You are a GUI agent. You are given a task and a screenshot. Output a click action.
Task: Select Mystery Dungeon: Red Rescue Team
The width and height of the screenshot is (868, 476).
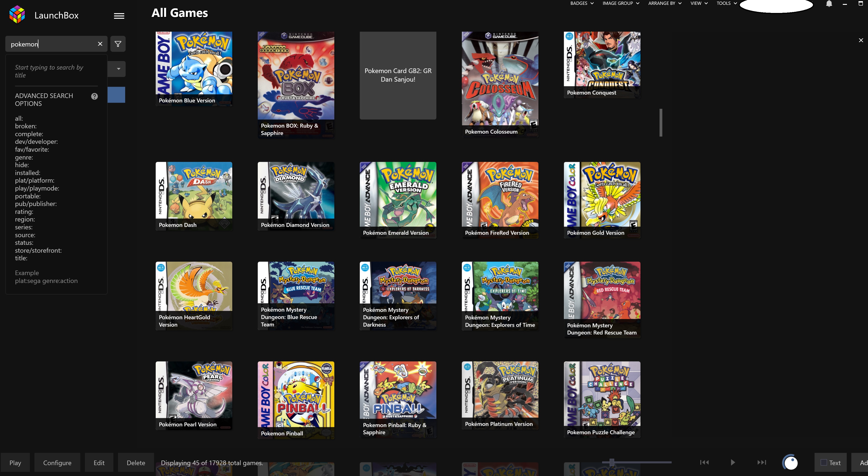coord(602,300)
